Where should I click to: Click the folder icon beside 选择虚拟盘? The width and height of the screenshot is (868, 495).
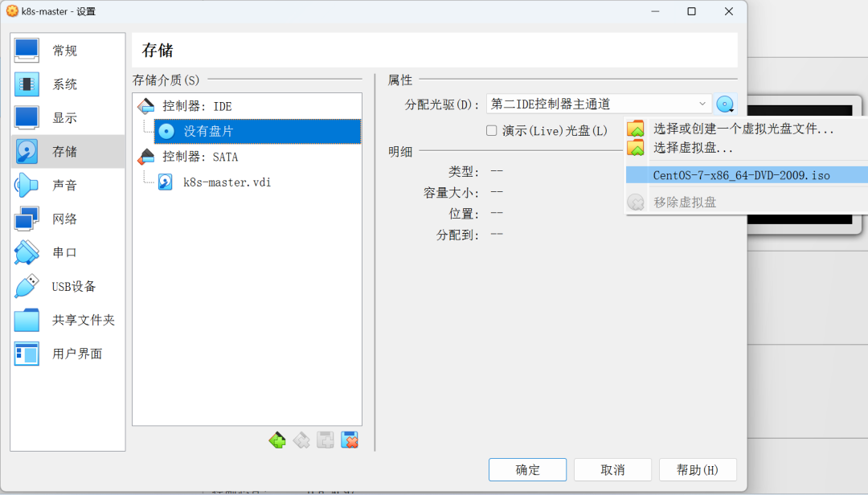636,147
